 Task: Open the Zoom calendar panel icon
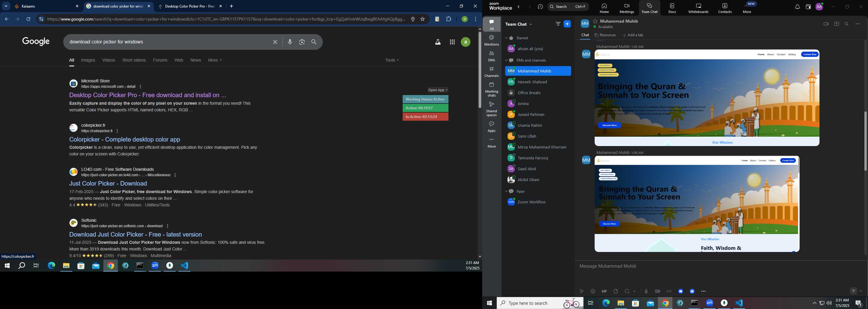pos(808,7)
